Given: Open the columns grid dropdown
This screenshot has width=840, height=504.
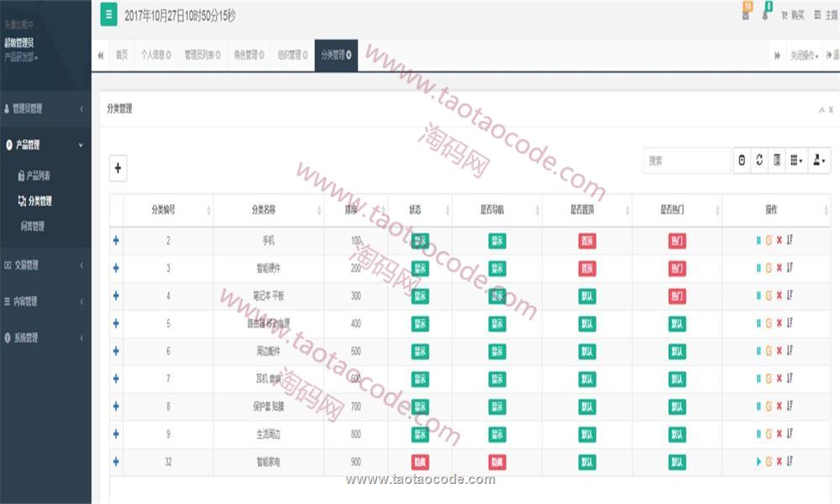Looking at the screenshot, I should click(795, 160).
